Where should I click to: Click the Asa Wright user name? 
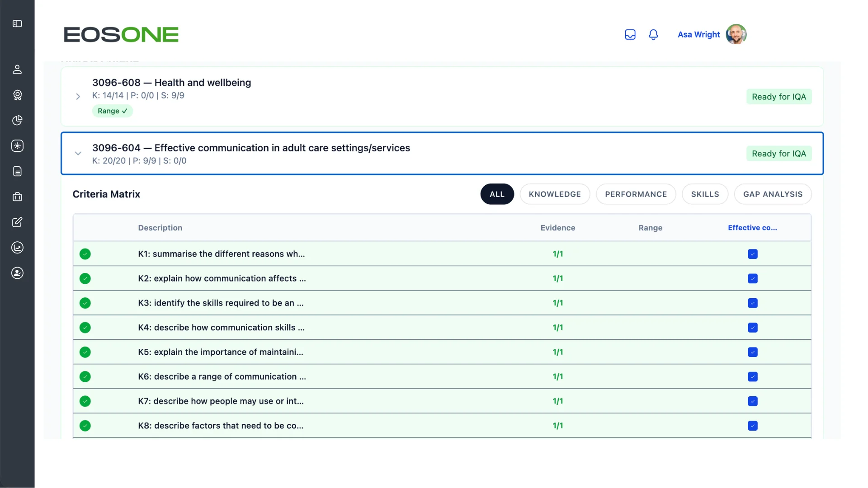coord(698,34)
